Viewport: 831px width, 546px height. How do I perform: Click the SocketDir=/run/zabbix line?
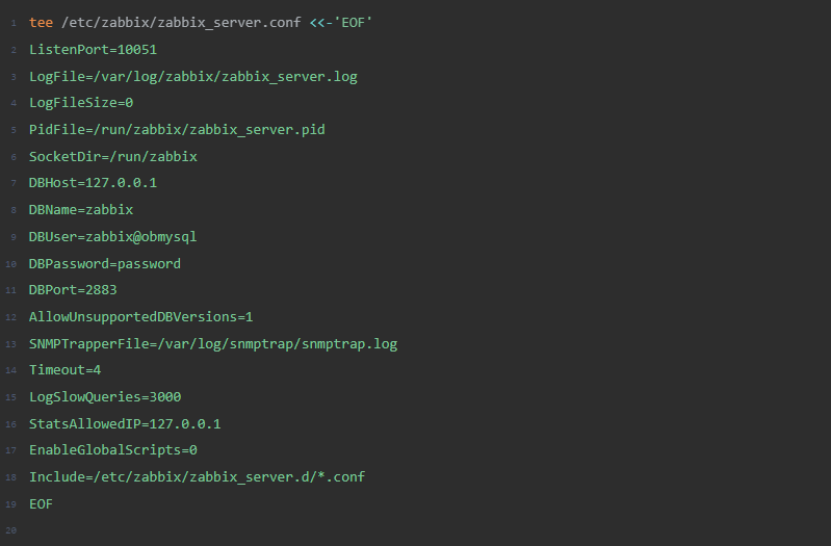pyautogui.click(x=112, y=157)
